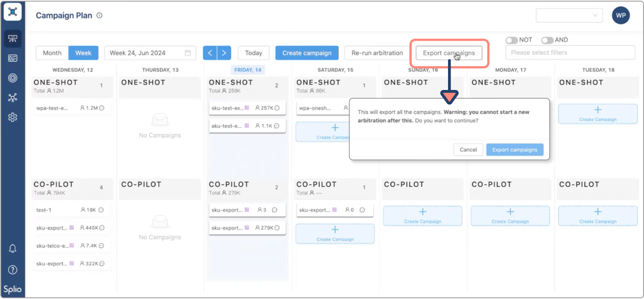Click Re-run arbitration button
The width and height of the screenshot is (644, 299).
pyautogui.click(x=377, y=53)
